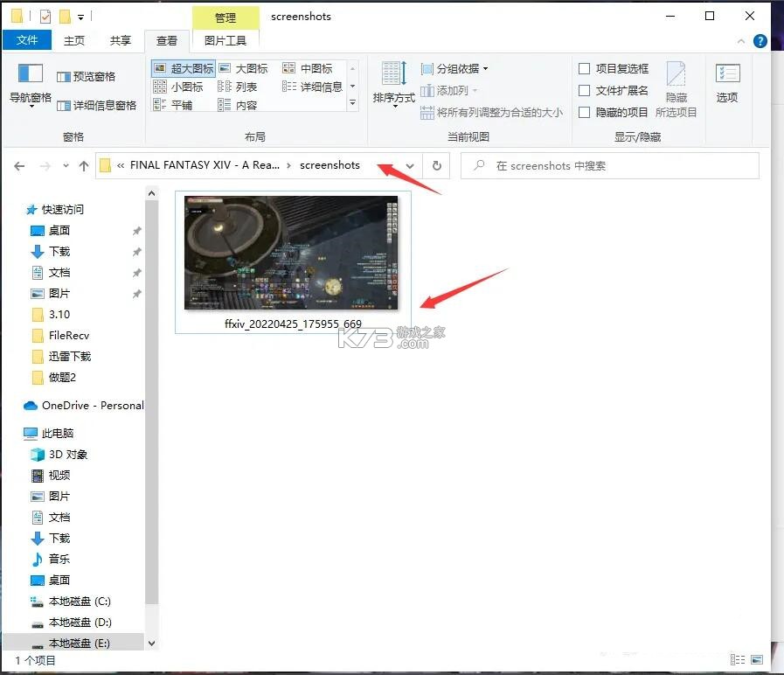Open the recent locations dropdown arrow

pos(66,165)
